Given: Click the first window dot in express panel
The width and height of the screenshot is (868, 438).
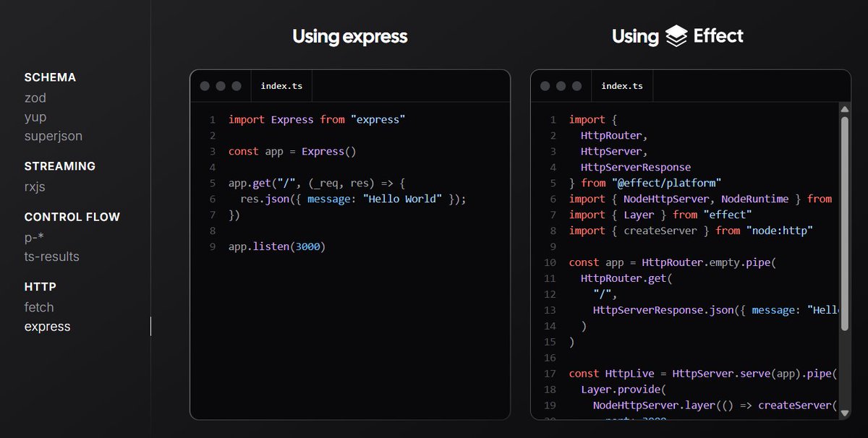Looking at the screenshot, I should coord(205,86).
